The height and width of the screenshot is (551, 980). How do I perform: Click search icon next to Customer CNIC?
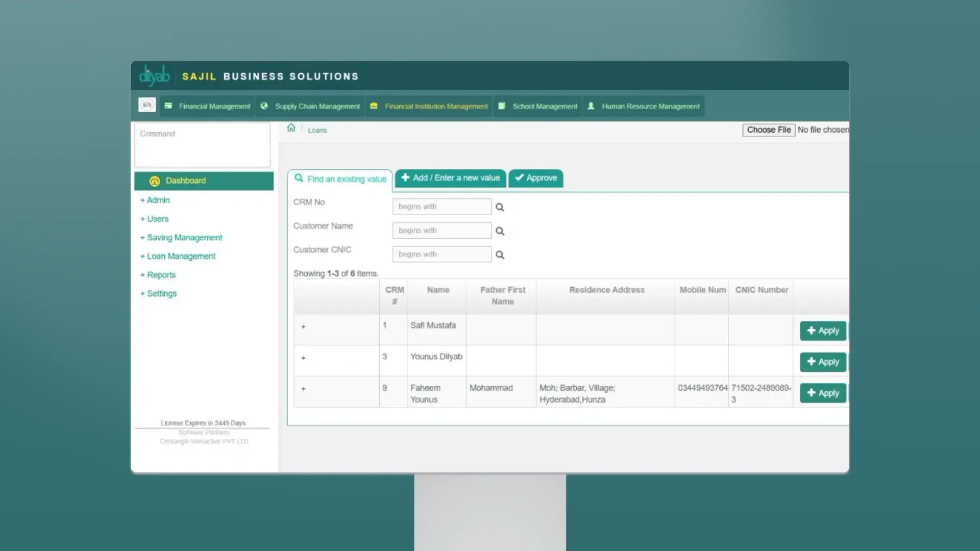coord(500,255)
